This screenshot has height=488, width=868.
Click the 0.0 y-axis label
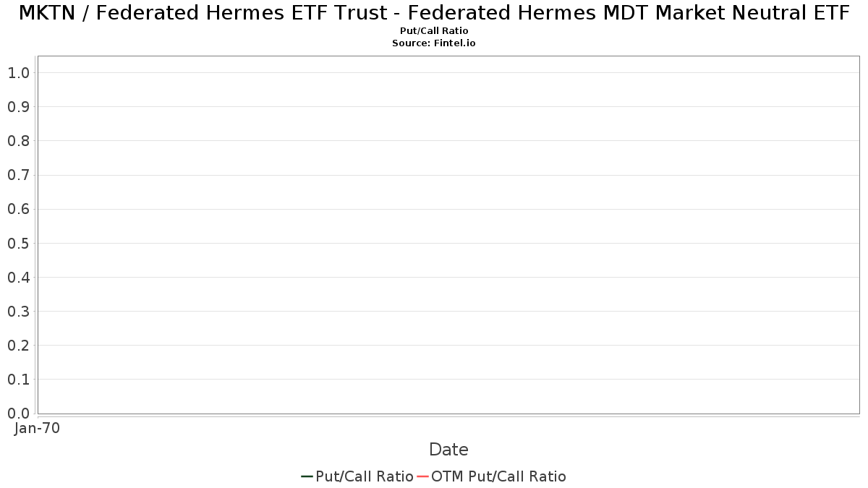[19, 414]
